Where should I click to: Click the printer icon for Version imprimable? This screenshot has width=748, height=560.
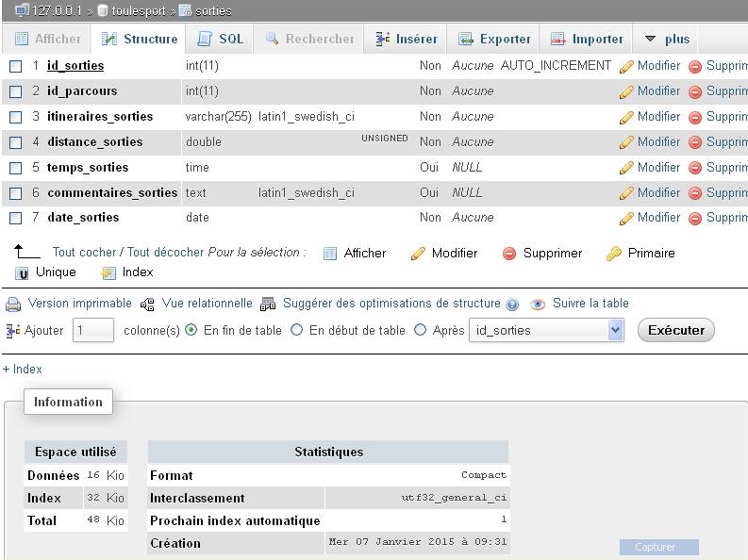pos(13,305)
